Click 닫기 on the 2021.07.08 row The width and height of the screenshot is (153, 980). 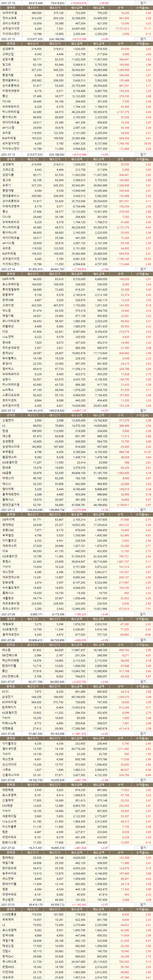[x=143, y=640]
